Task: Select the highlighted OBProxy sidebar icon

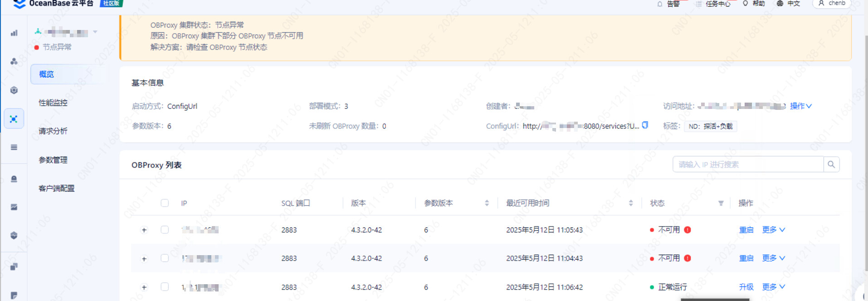Action: pyautogui.click(x=14, y=119)
